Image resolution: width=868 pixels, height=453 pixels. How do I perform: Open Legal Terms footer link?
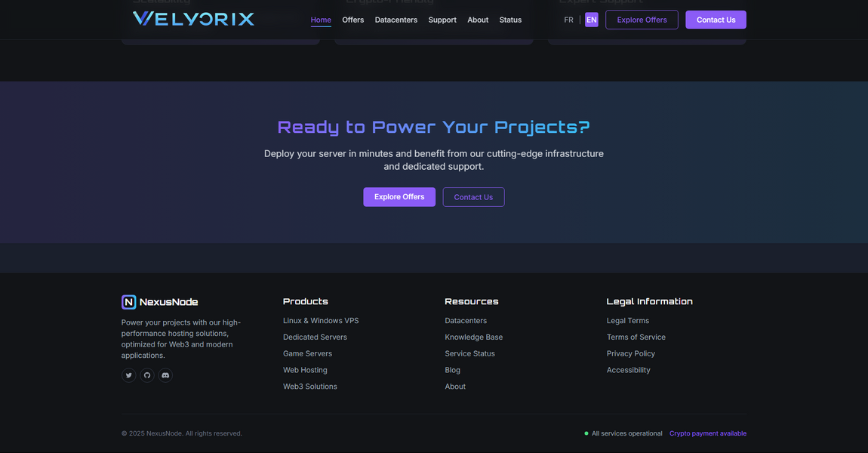pyautogui.click(x=628, y=321)
